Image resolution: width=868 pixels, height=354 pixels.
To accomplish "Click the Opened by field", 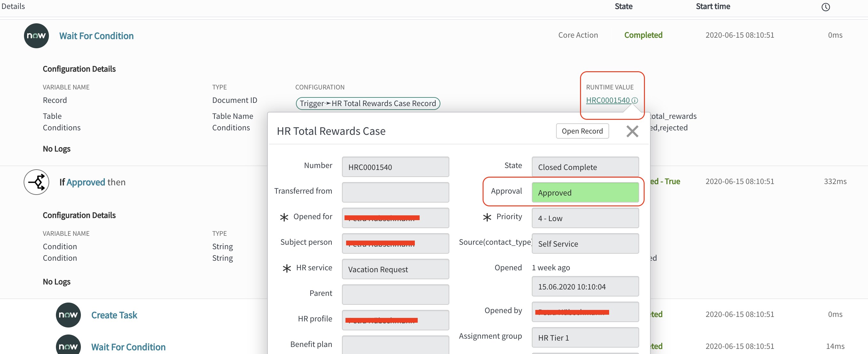I will tap(585, 312).
